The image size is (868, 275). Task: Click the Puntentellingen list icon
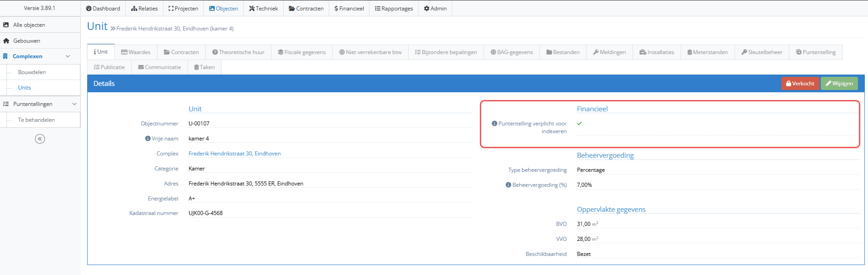coord(6,104)
